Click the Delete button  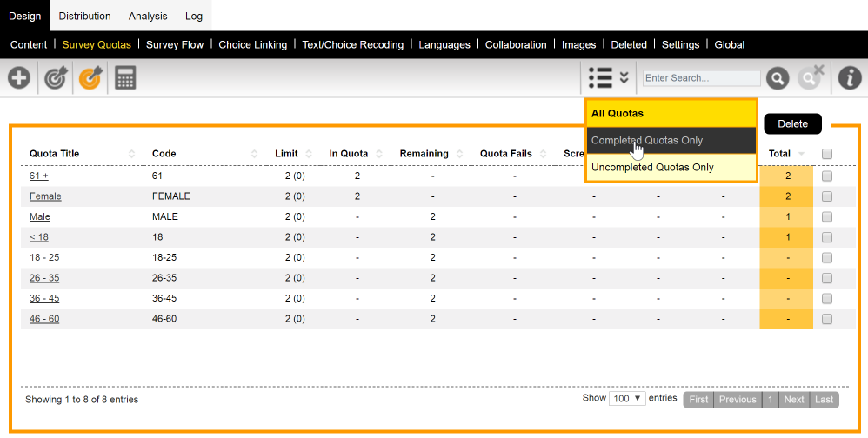[792, 124]
